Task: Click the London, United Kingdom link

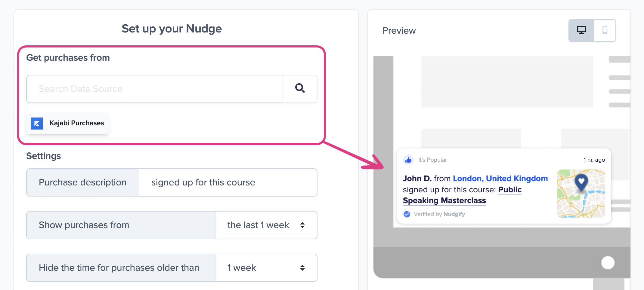Action: click(x=500, y=179)
